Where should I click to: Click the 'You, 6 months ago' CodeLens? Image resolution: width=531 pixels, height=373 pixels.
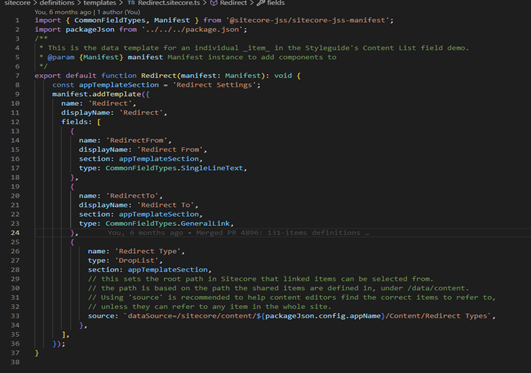click(63, 12)
